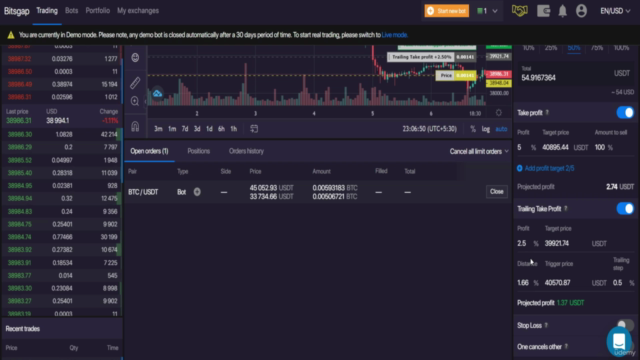Choose the 75% amount preset
This screenshot has height=360, width=640.
[x=597, y=48]
